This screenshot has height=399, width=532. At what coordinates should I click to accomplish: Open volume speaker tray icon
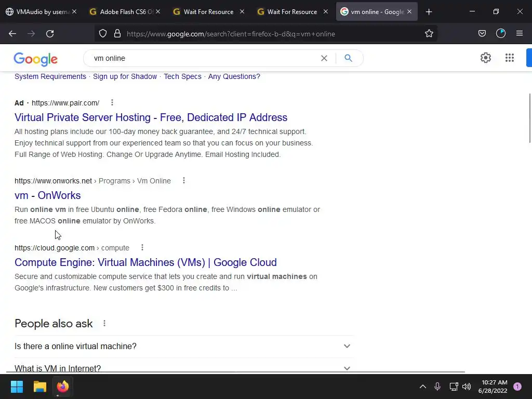(x=467, y=387)
